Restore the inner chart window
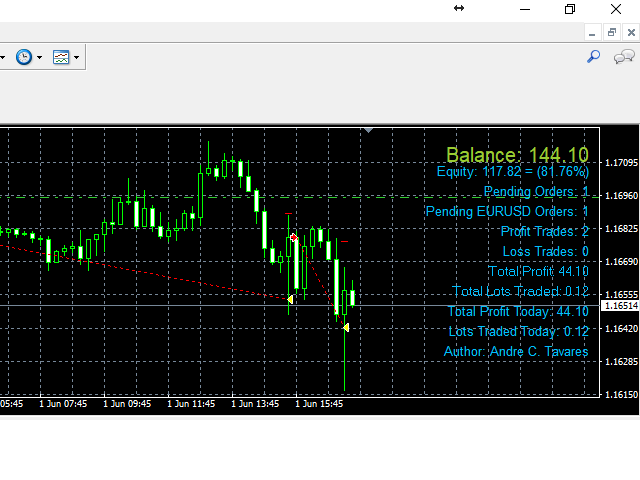This screenshot has height=480, width=640. coord(611,32)
